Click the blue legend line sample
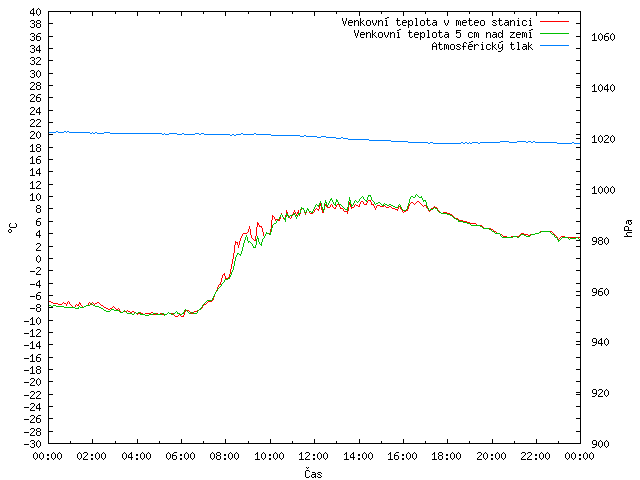 554,46
